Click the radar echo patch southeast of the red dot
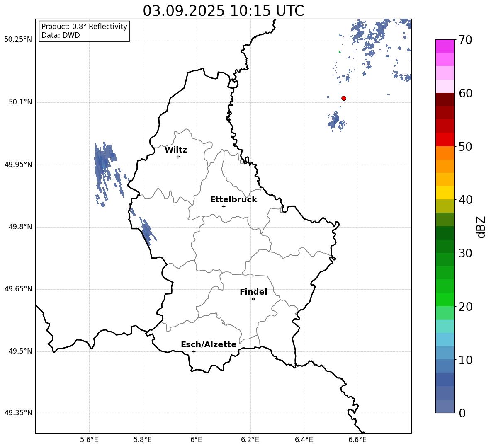Viewport: 491px width, 448px height. [x=336, y=121]
